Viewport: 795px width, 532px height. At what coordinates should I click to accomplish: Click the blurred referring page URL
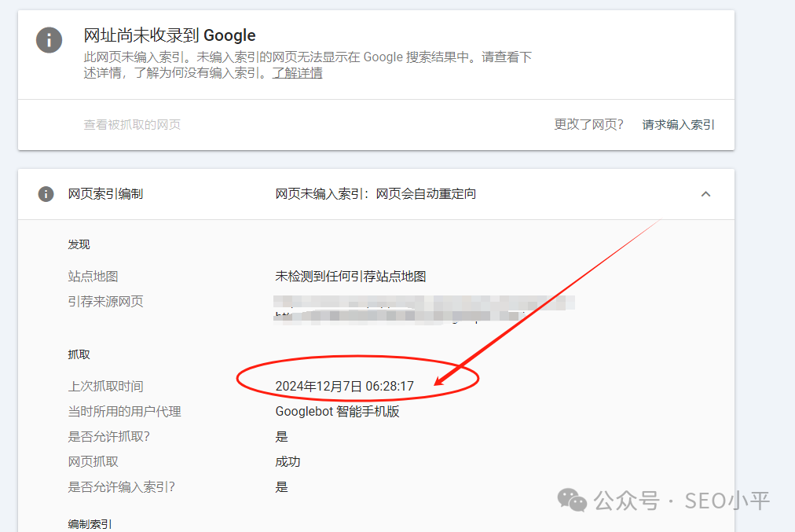[424, 310]
